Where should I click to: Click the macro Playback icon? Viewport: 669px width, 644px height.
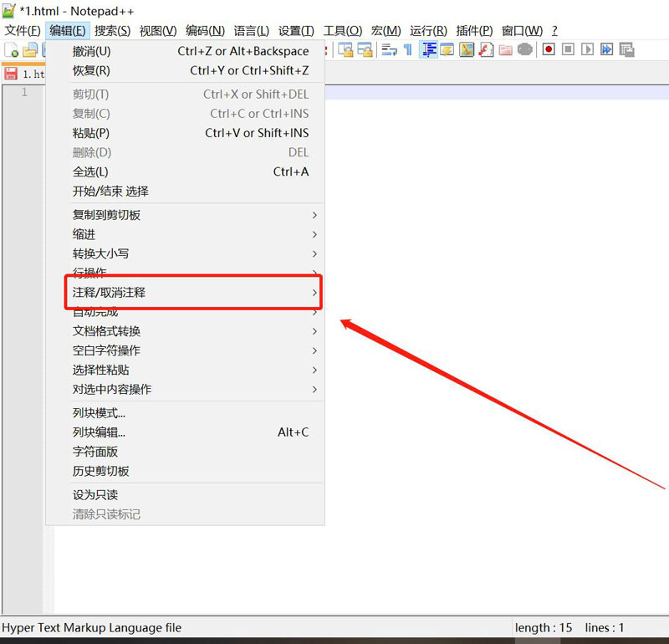click(587, 49)
